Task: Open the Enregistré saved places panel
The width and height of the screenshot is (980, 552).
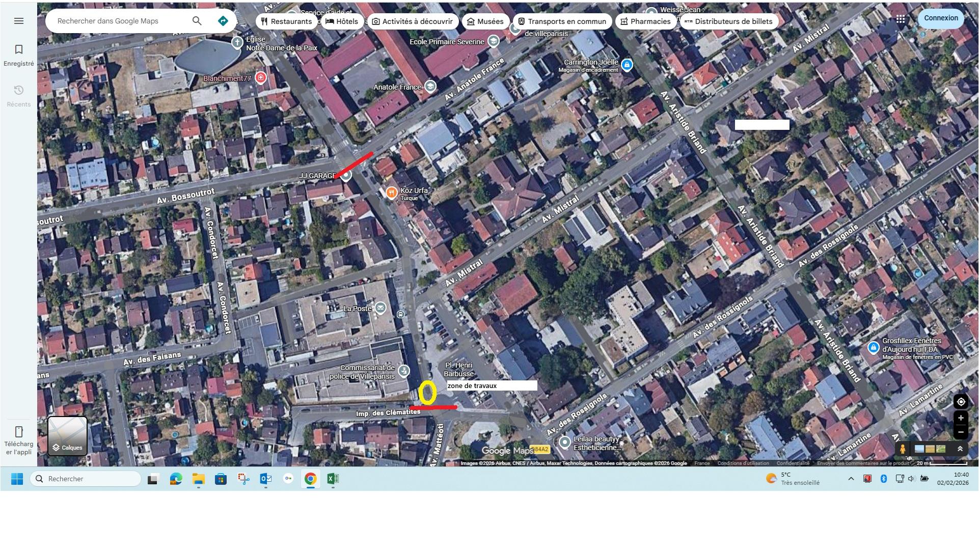Action: coord(19,55)
